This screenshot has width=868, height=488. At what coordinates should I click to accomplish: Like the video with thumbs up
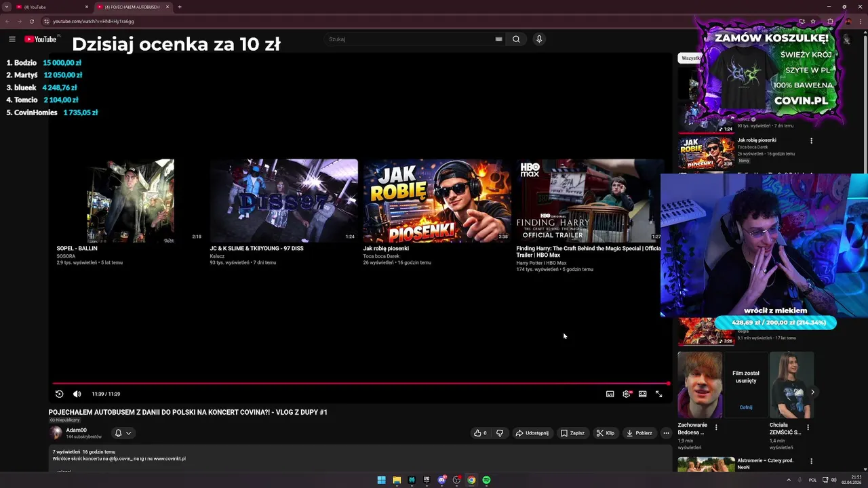(480, 433)
